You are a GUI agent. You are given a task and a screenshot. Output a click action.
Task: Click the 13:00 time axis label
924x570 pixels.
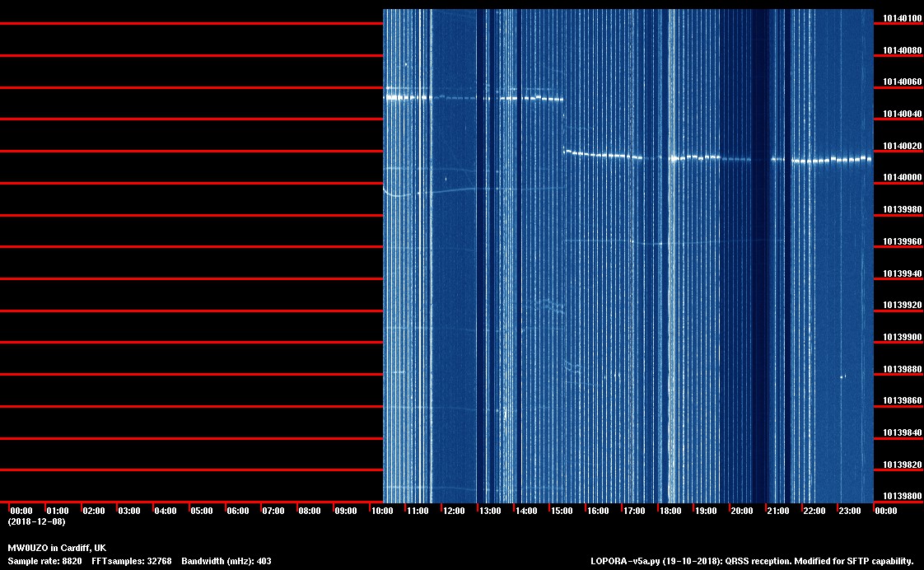490,512
